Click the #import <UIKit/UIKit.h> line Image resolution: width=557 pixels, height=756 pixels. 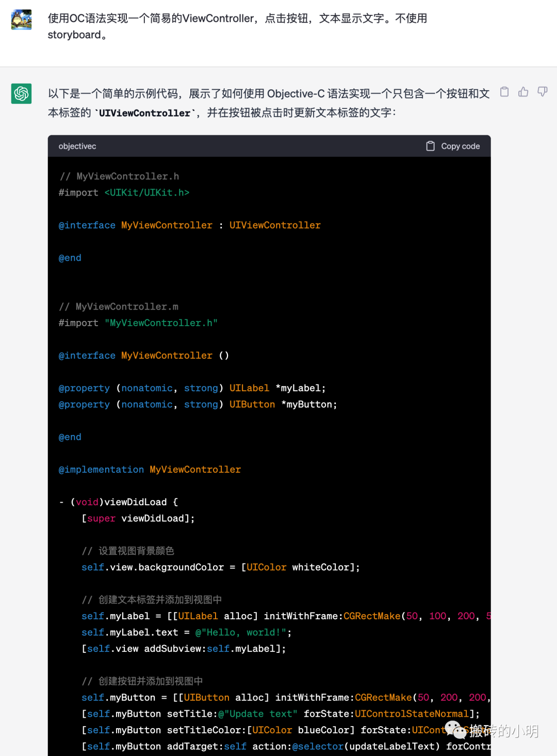pyautogui.click(x=124, y=192)
